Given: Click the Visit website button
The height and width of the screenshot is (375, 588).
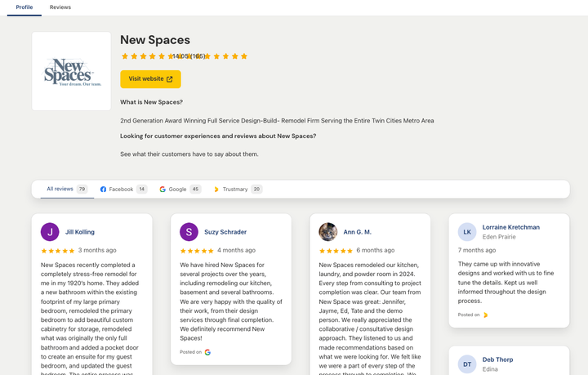Looking at the screenshot, I should (x=150, y=79).
